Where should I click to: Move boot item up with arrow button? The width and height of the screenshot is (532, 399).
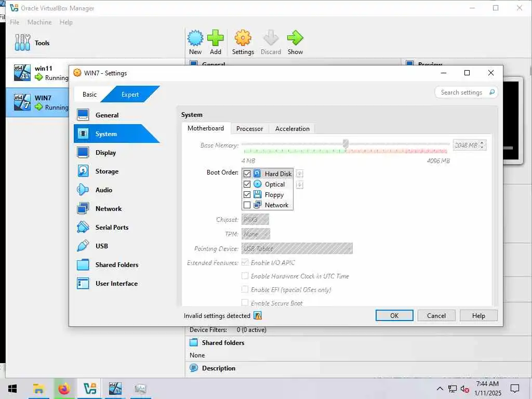tap(299, 174)
